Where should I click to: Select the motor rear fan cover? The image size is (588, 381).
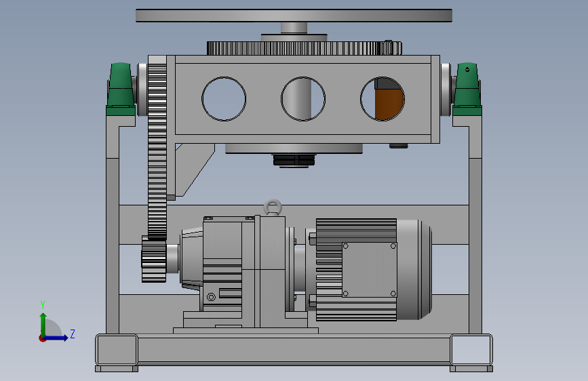click(414, 269)
